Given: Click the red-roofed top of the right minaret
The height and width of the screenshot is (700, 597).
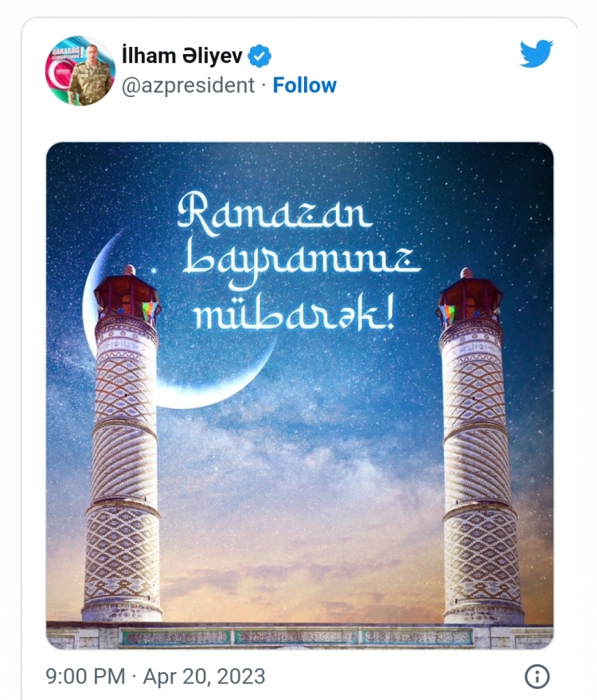Looking at the screenshot, I should point(470,294).
